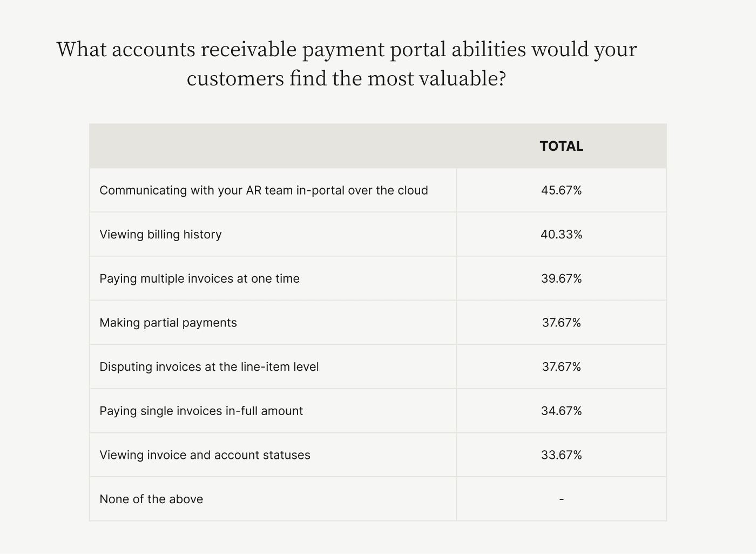Click the 45.67% value
The height and width of the screenshot is (554, 756).
pos(561,190)
